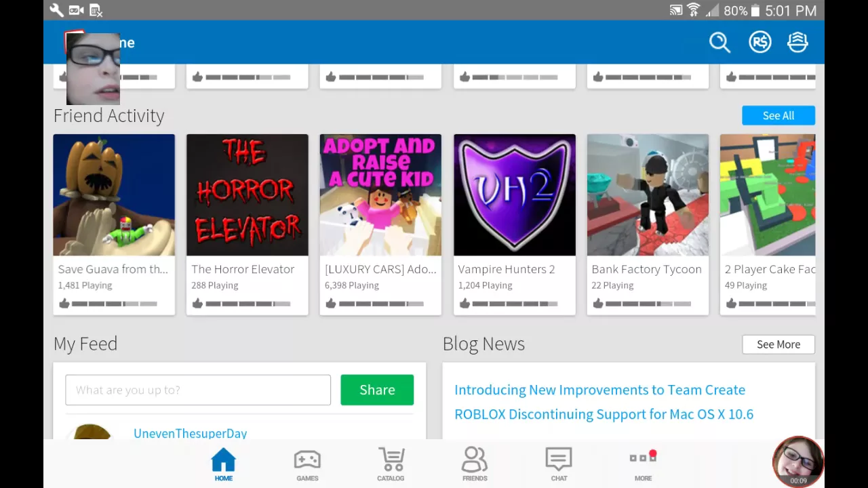The height and width of the screenshot is (488, 868).
Task: Open Bank Factory Tycoon thumbnail
Action: coord(648,195)
